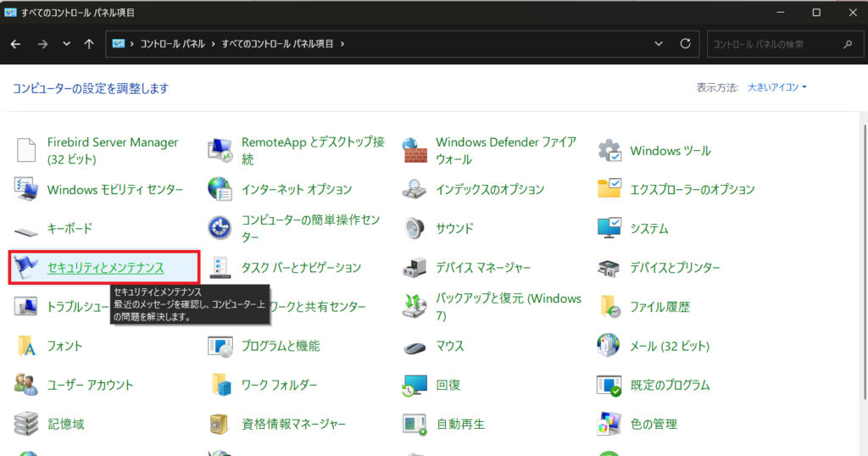This screenshot has width=868, height=456.
Task: Click the エクスプローラーのオプション folder icon
Action: [609, 188]
